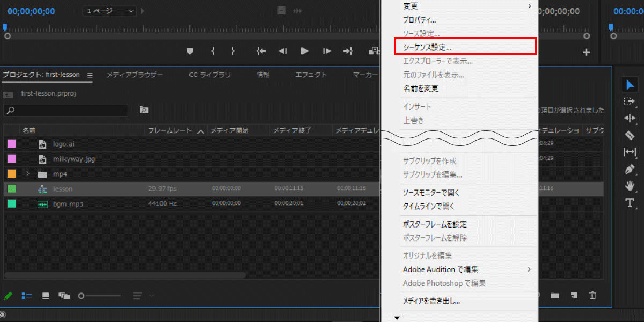Select the Selection tool arrow

click(x=630, y=84)
